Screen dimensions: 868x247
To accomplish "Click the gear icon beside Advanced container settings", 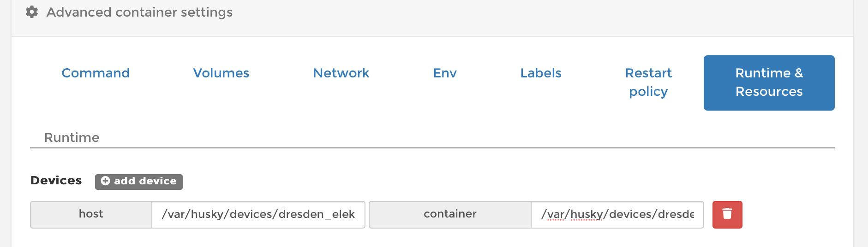I will click(x=32, y=12).
